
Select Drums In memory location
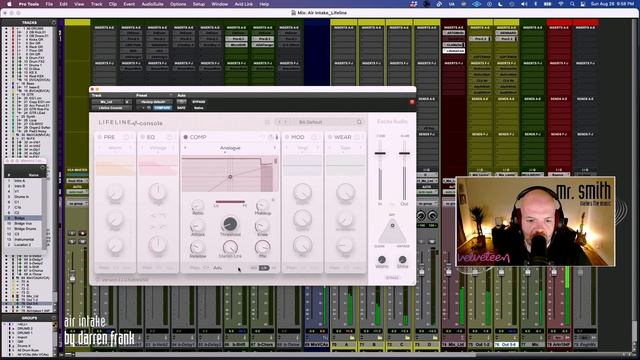22,197
